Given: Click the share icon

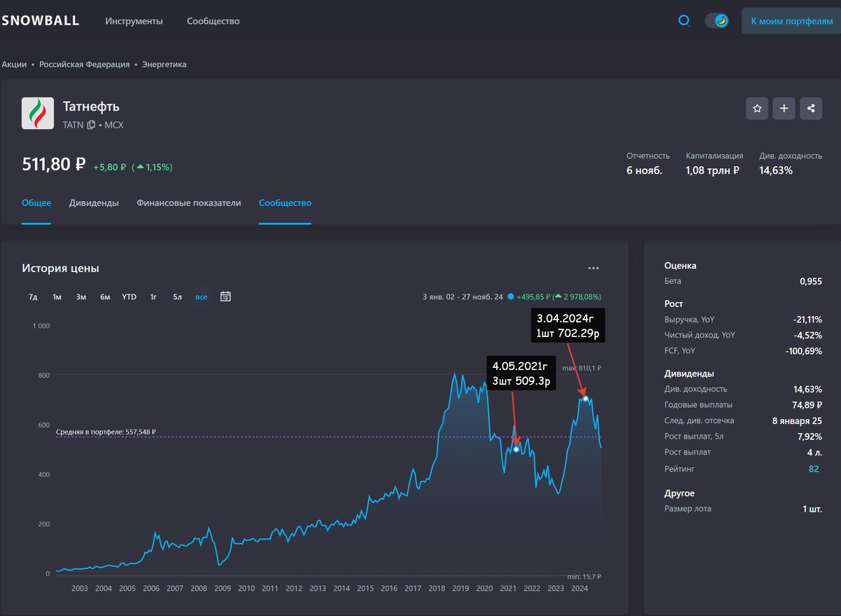Looking at the screenshot, I should 811,108.
